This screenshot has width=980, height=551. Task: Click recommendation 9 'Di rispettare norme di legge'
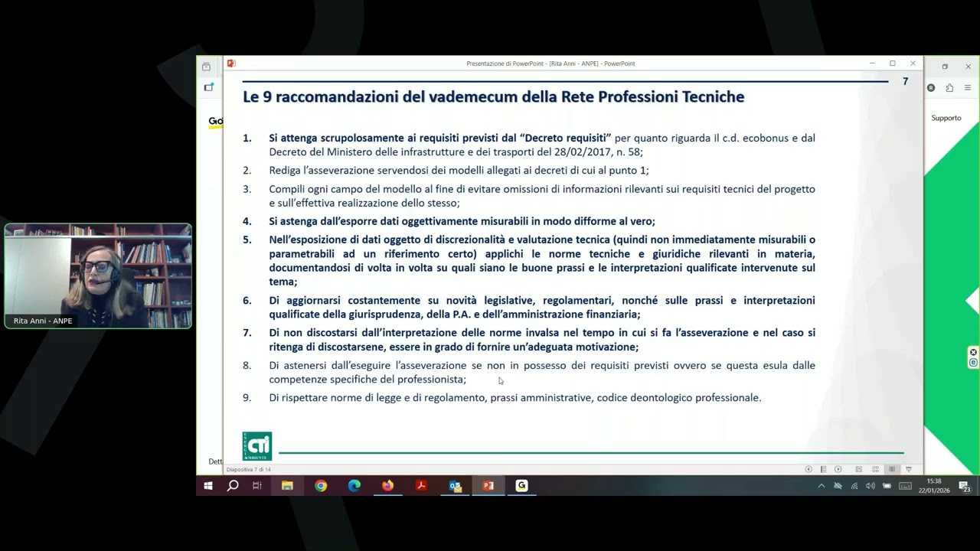[x=515, y=398]
